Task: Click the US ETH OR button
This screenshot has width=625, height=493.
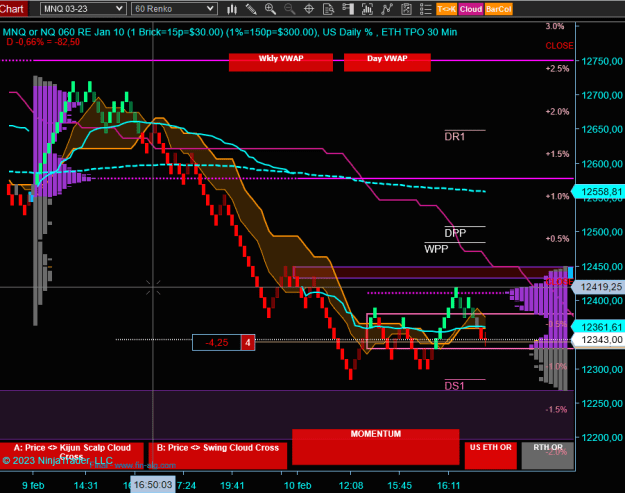Action: (x=491, y=456)
